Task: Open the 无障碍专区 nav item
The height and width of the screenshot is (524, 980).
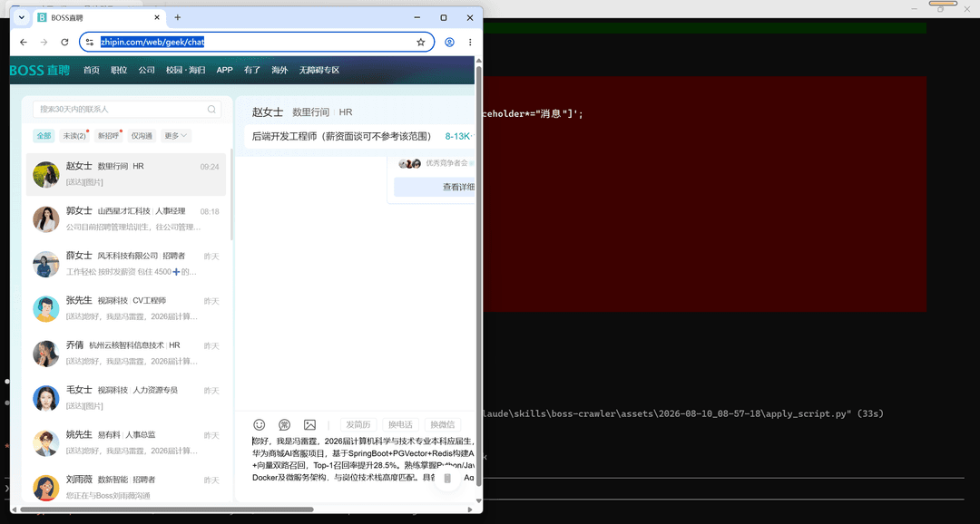Action: pos(318,70)
